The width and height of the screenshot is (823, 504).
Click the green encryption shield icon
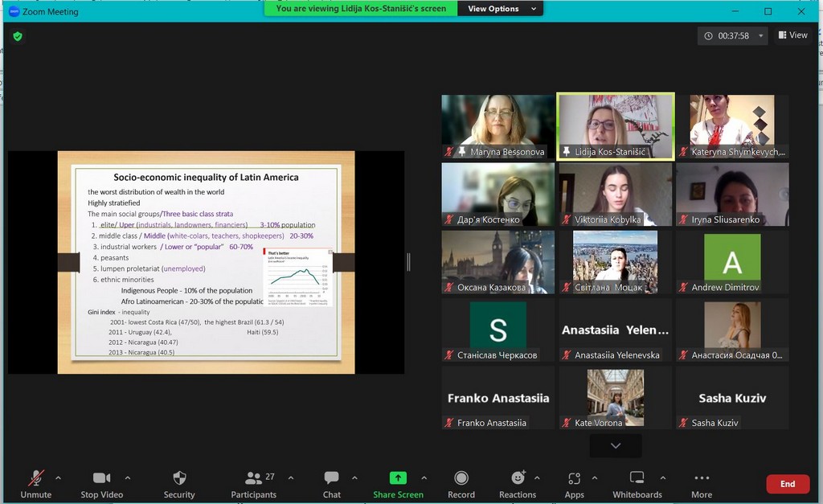pyautogui.click(x=18, y=36)
